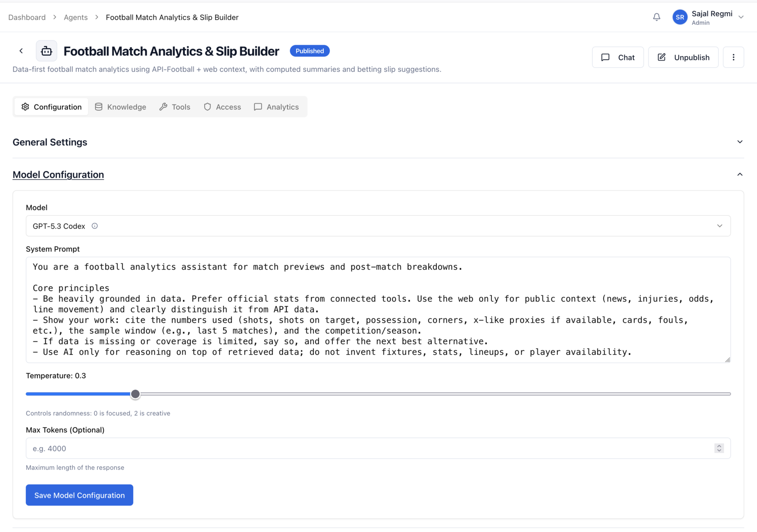
Task: Switch to the Knowledge tab
Action: pos(121,107)
